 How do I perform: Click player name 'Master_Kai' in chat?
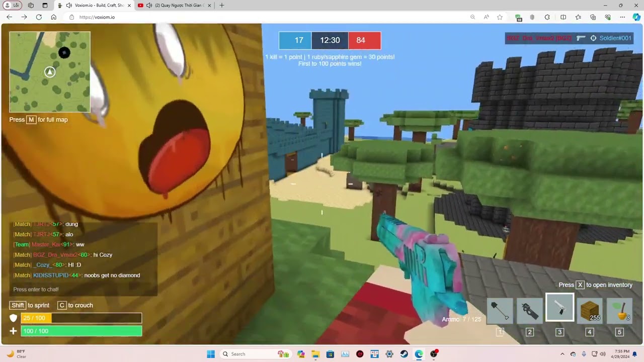(x=47, y=244)
